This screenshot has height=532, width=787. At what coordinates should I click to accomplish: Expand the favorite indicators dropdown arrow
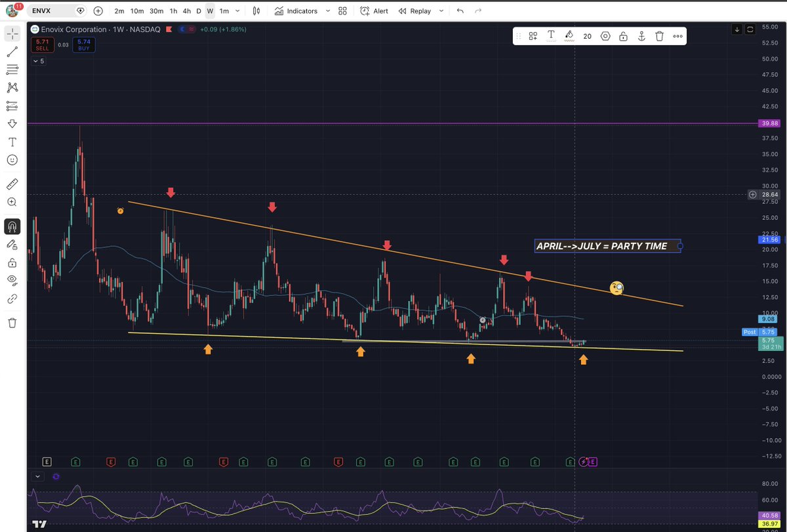point(327,11)
